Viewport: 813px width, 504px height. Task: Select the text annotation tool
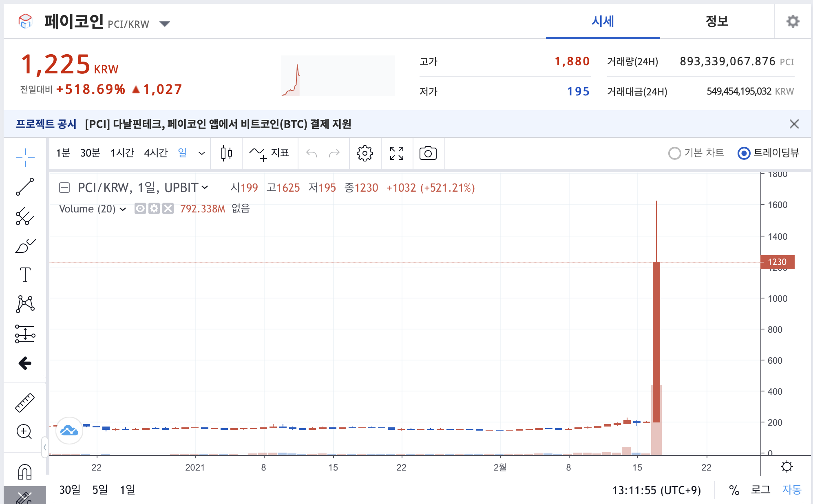[25, 275]
